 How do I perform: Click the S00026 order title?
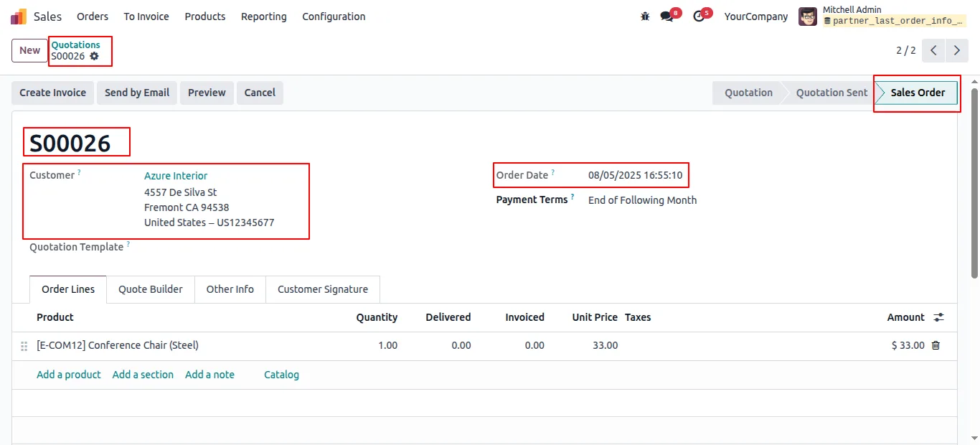[x=70, y=144]
